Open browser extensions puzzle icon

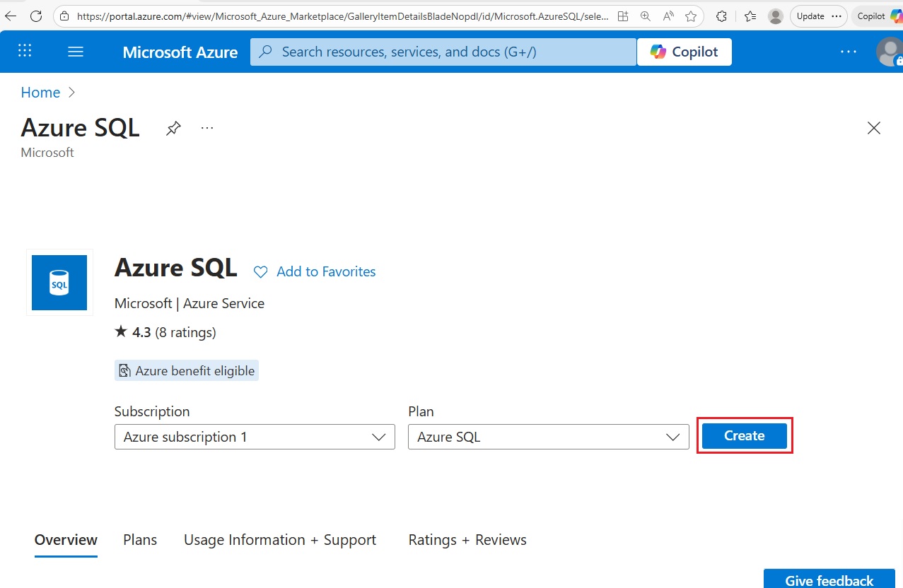(x=721, y=16)
